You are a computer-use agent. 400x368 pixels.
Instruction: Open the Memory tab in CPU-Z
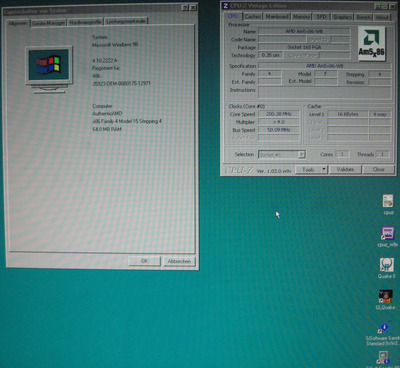point(301,16)
